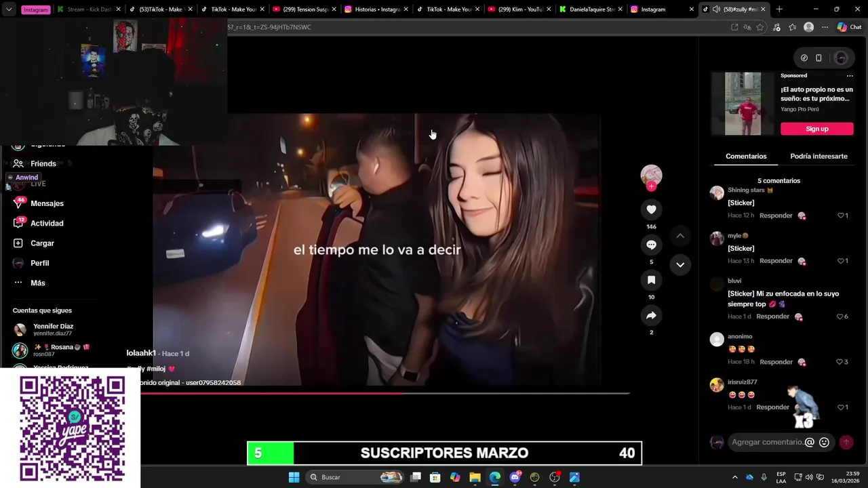Insert a mention with the @ icon
The height and width of the screenshot is (488, 868).
[809, 442]
